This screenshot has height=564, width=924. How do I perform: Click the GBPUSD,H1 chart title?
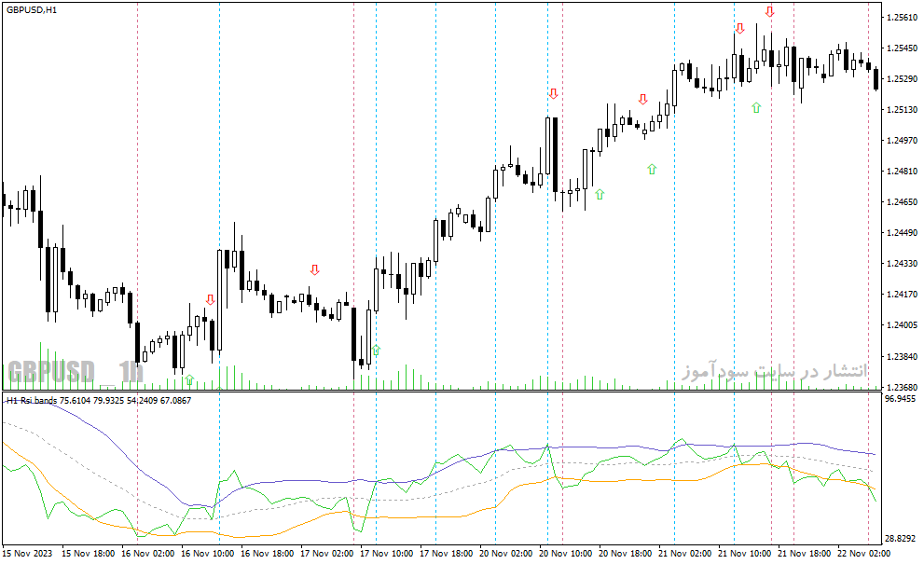32,10
